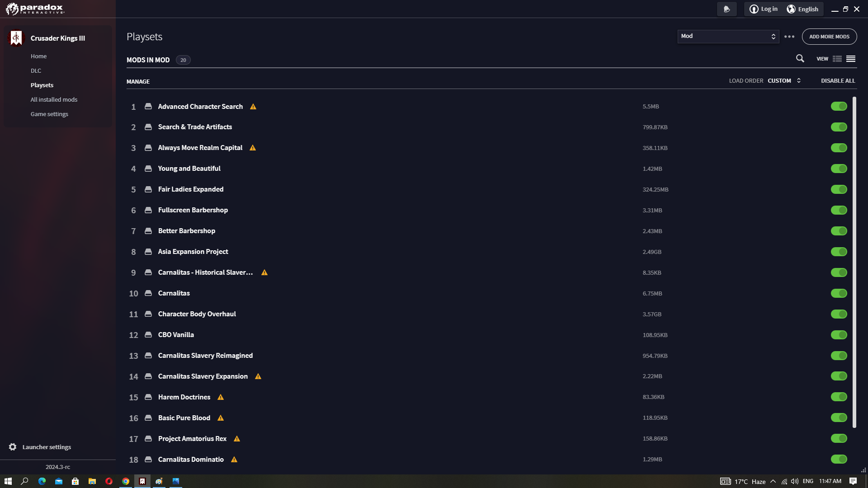
Task: Turn off Character Body Overhaul toggle
Action: [x=839, y=314]
